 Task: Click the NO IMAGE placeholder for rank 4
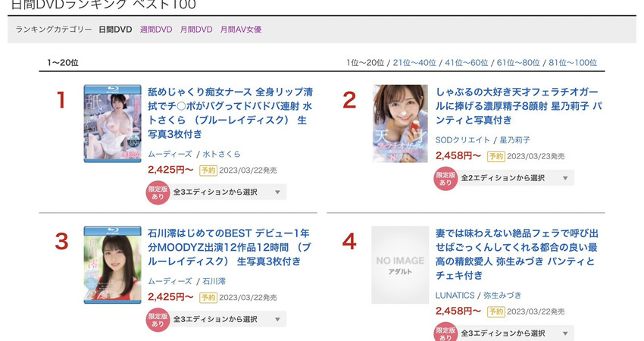pos(401,265)
